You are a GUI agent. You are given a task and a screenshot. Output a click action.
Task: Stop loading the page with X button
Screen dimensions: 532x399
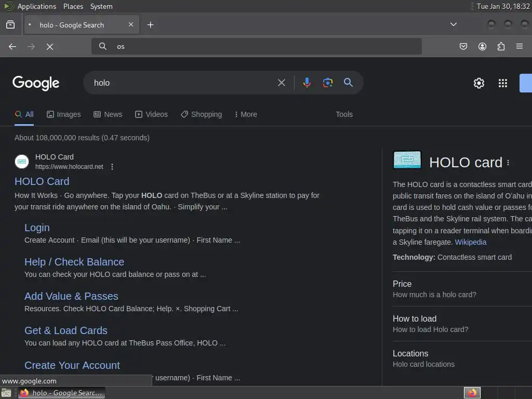click(x=50, y=46)
